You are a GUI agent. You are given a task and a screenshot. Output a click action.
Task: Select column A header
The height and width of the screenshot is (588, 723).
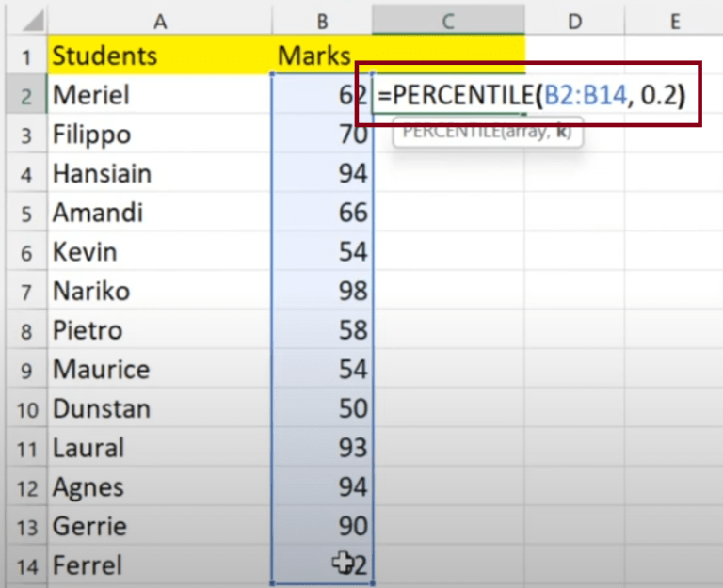coord(159,21)
